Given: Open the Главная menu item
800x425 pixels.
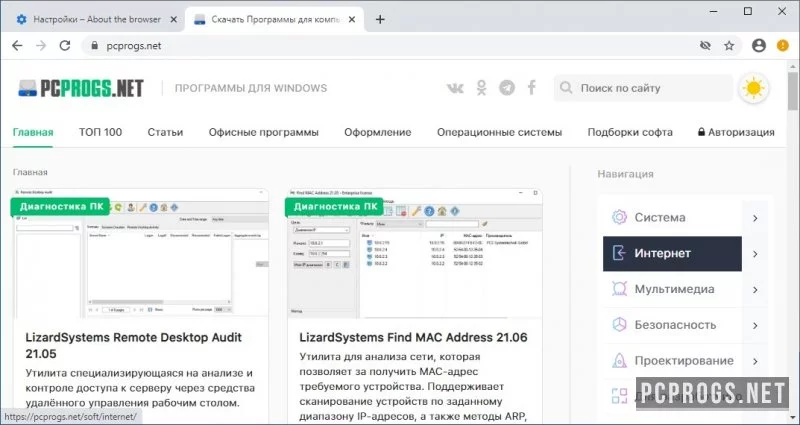Looking at the screenshot, I should tap(33, 132).
